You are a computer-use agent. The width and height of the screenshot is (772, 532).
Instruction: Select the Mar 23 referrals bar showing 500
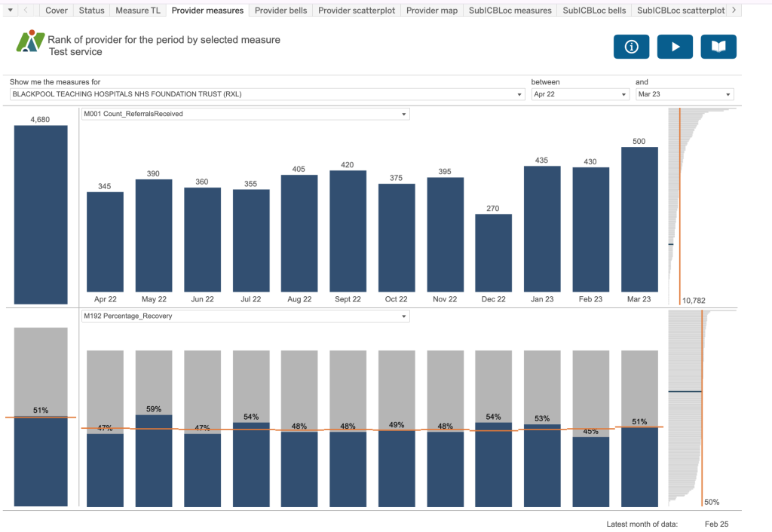[x=639, y=219]
